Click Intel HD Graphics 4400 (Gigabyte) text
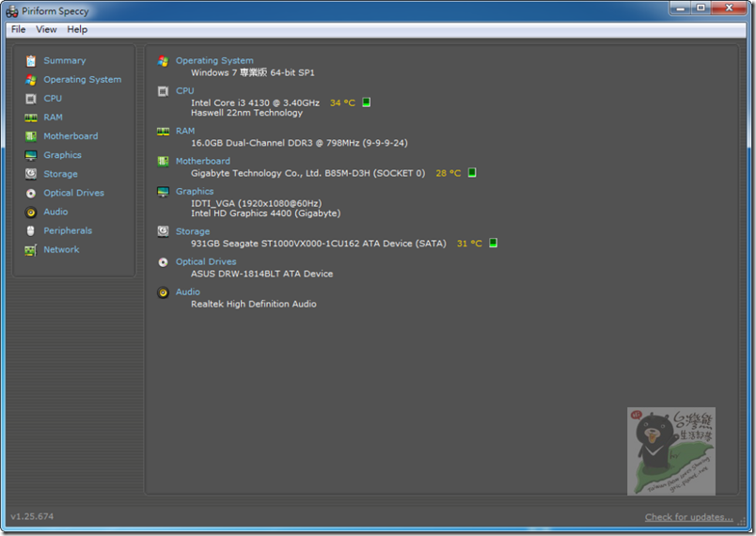This screenshot has width=756, height=536. pos(266,213)
